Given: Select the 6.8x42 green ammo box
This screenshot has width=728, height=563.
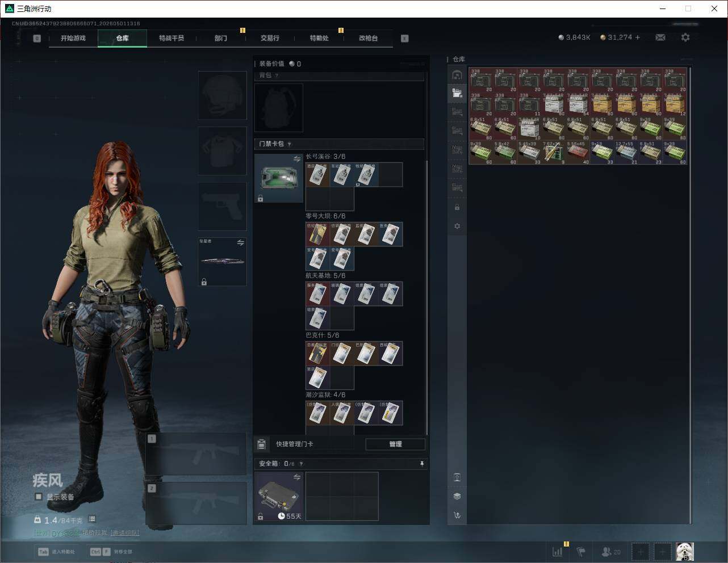Looking at the screenshot, I should [505, 153].
